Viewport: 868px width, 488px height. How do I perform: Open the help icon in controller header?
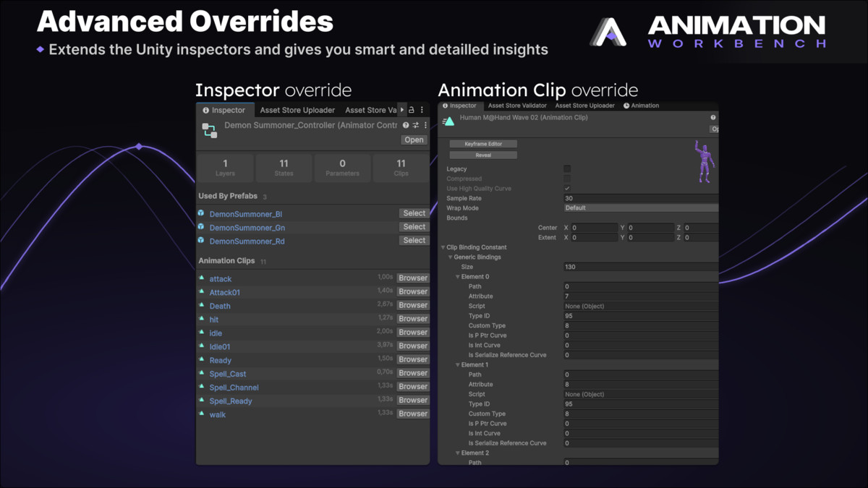[x=406, y=126]
